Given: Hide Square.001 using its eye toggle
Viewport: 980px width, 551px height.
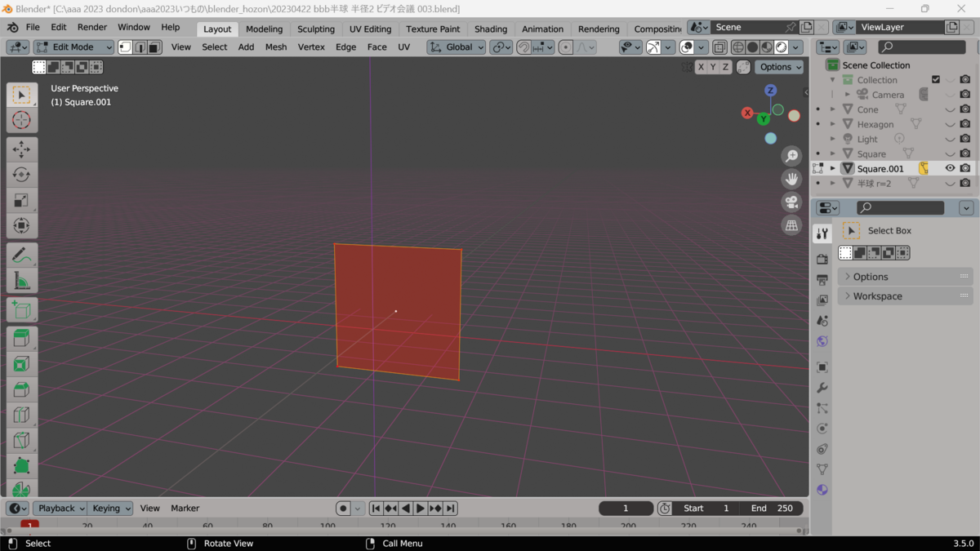Looking at the screenshot, I should (x=951, y=167).
